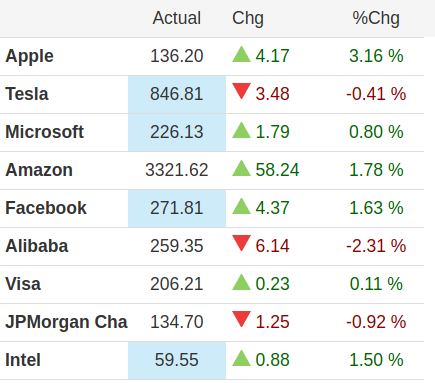Sort by the %Chg column header

pyautogui.click(x=376, y=19)
